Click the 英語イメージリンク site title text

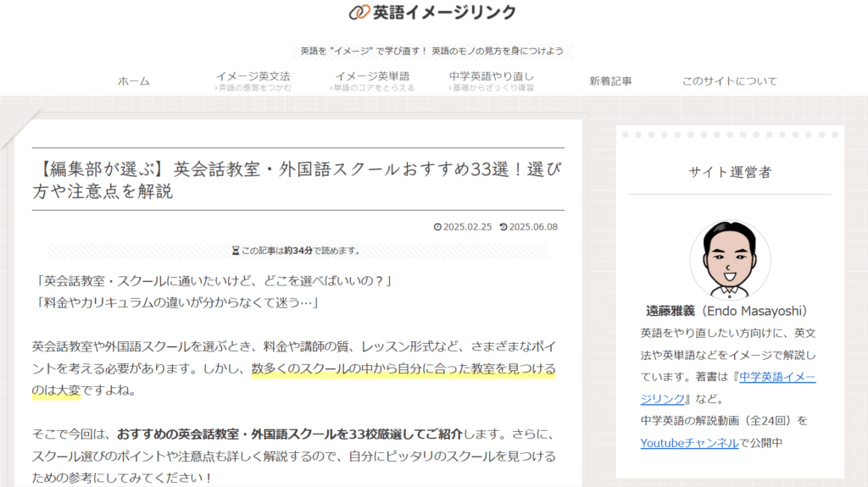click(x=444, y=12)
